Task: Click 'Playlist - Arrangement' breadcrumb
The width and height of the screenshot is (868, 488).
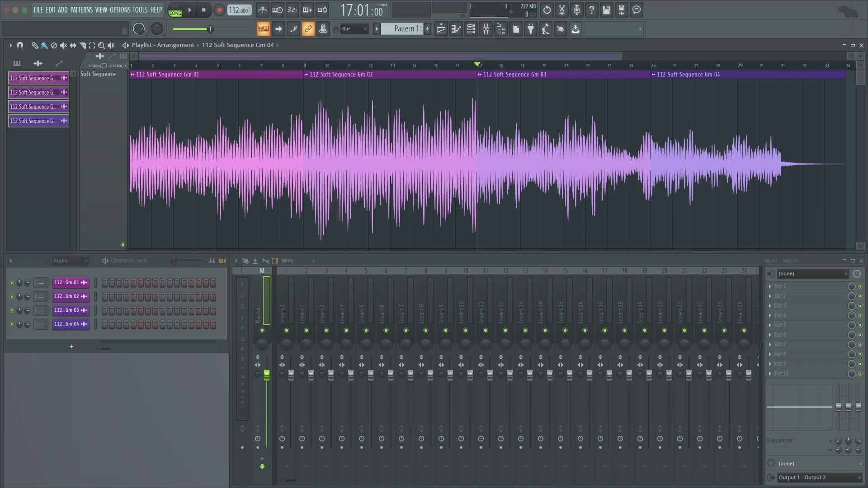Action: point(163,45)
